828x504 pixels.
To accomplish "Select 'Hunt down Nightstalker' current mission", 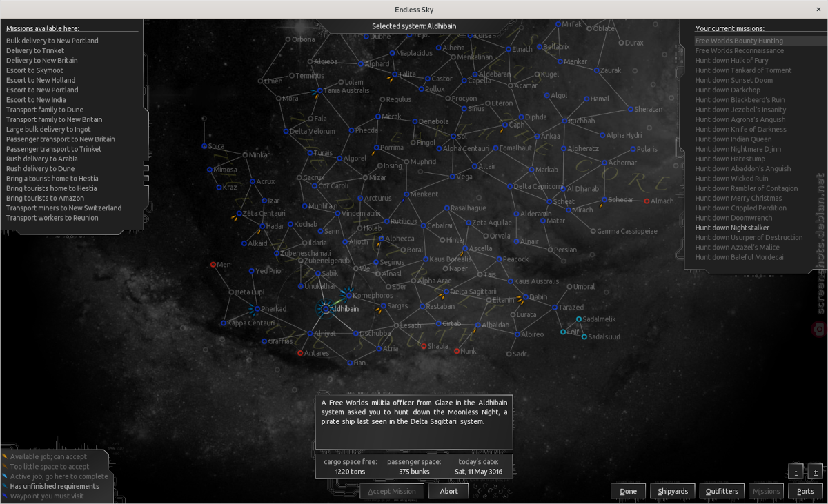I will point(732,228).
